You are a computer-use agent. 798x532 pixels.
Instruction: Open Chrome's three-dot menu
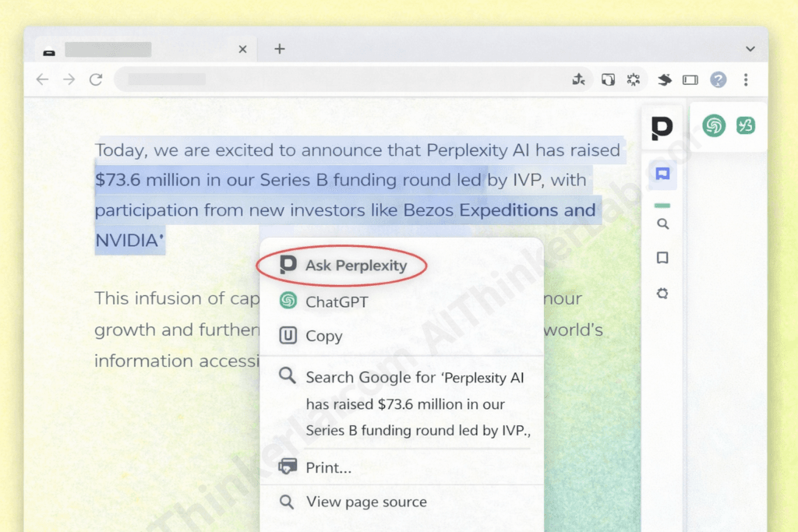[745, 79]
